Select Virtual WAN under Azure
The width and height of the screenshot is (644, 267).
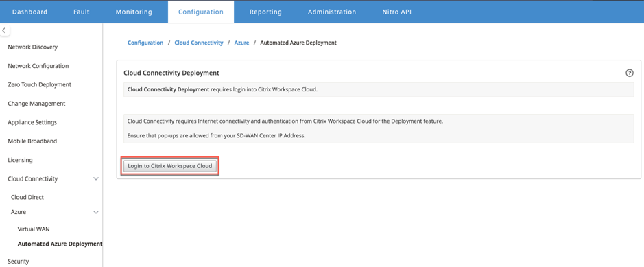[x=34, y=229]
